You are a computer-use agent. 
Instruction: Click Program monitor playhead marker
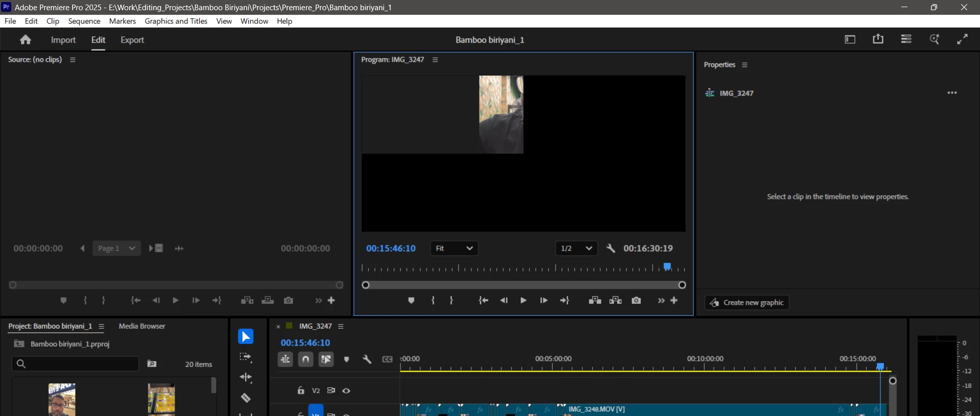pos(667,266)
